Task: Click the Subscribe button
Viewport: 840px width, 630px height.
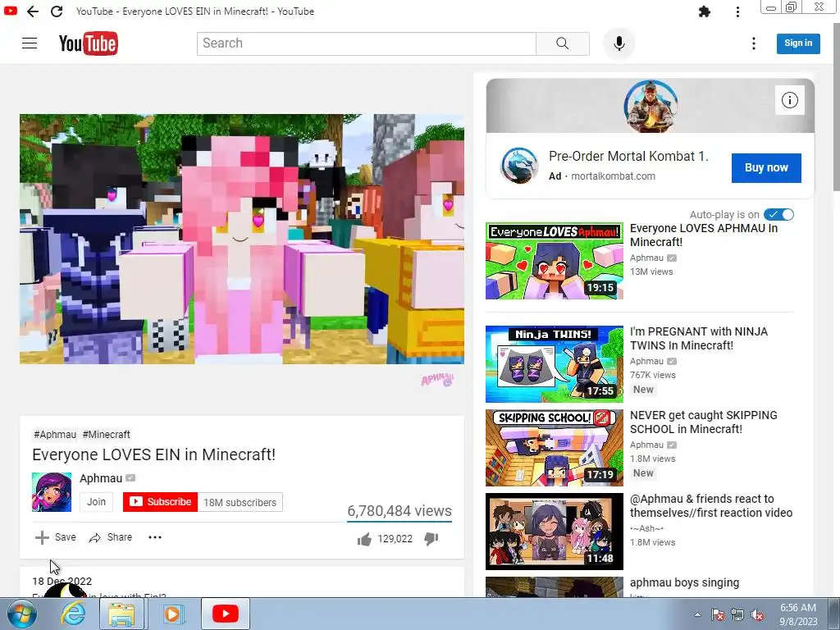Action: tap(160, 502)
